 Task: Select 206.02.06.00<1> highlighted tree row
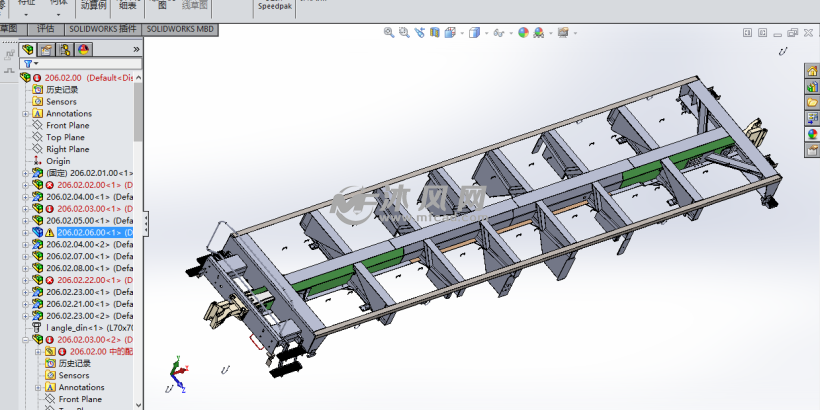point(94,232)
